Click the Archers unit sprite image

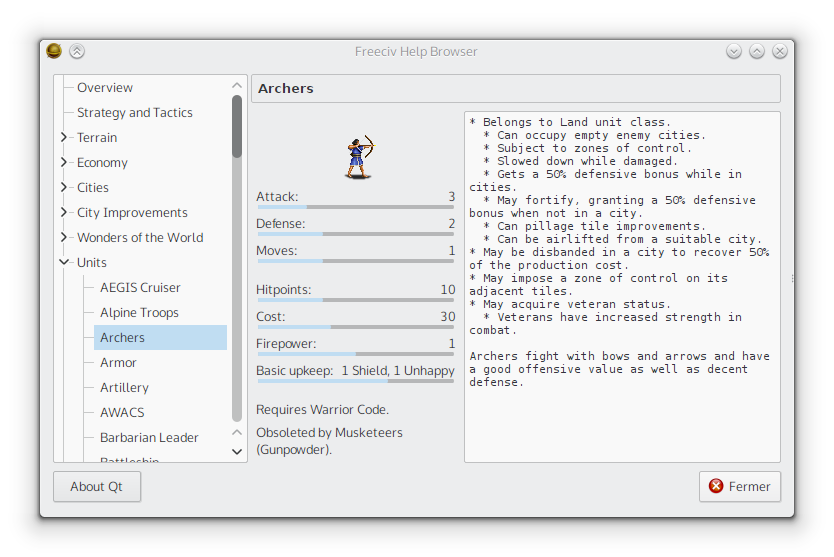[357, 156]
